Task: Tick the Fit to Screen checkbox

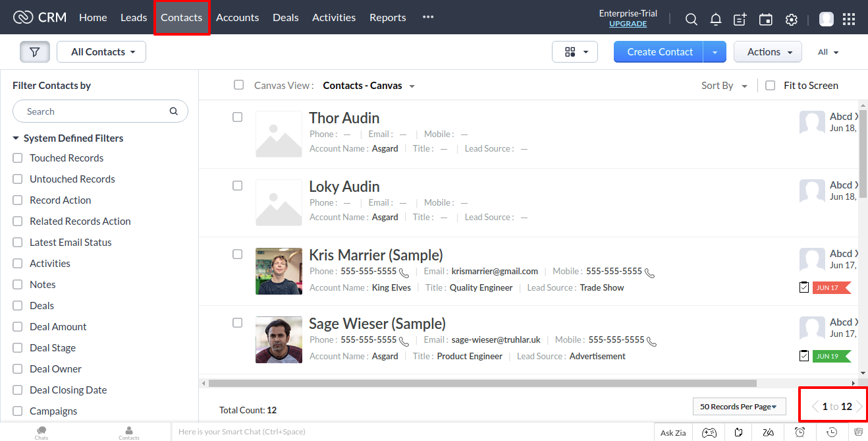Action: click(771, 85)
